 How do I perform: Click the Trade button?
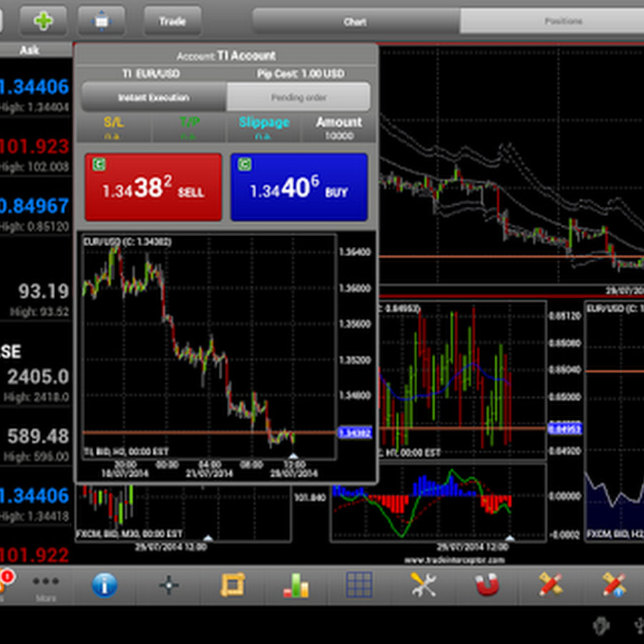pos(172,21)
